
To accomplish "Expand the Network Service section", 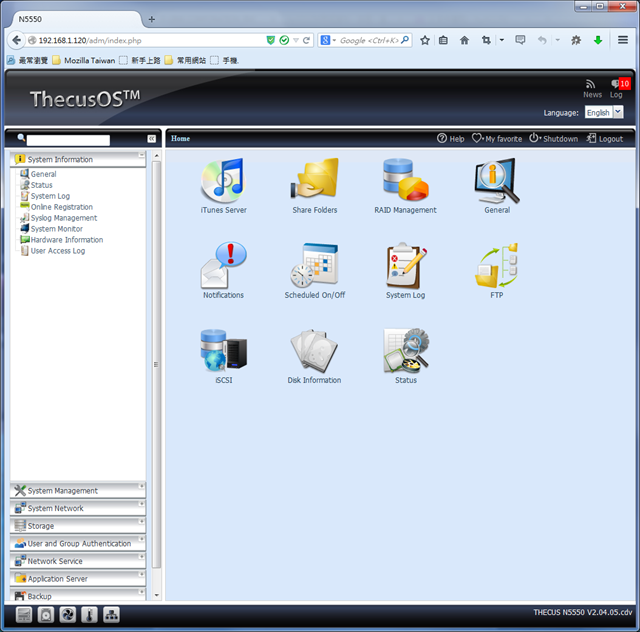I will coord(78,561).
